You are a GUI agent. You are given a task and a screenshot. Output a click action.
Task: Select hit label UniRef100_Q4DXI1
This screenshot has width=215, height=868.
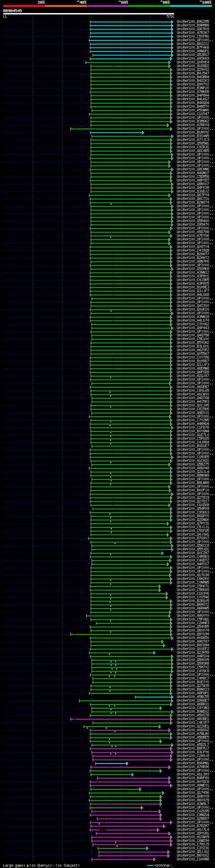point(193,413)
